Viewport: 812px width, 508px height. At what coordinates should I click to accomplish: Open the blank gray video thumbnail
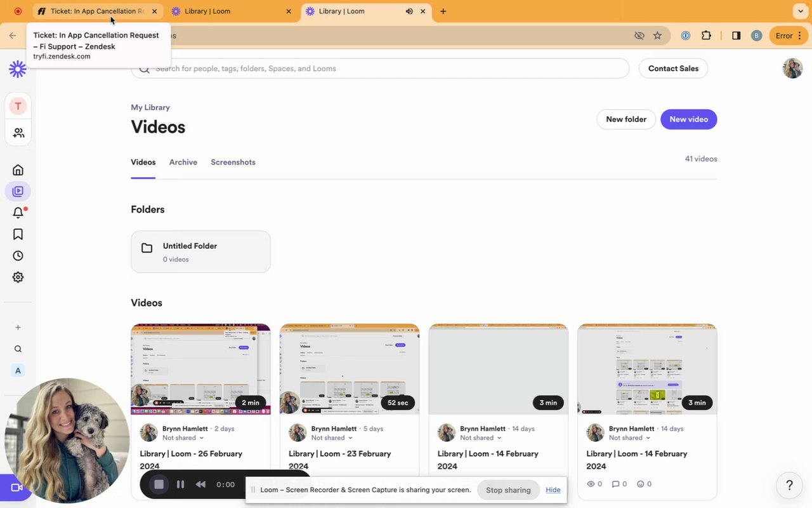pyautogui.click(x=499, y=370)
